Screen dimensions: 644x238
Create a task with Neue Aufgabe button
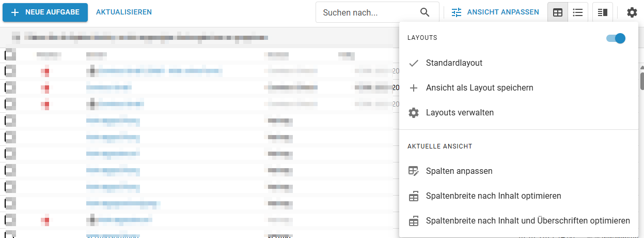tap(45, 12)
